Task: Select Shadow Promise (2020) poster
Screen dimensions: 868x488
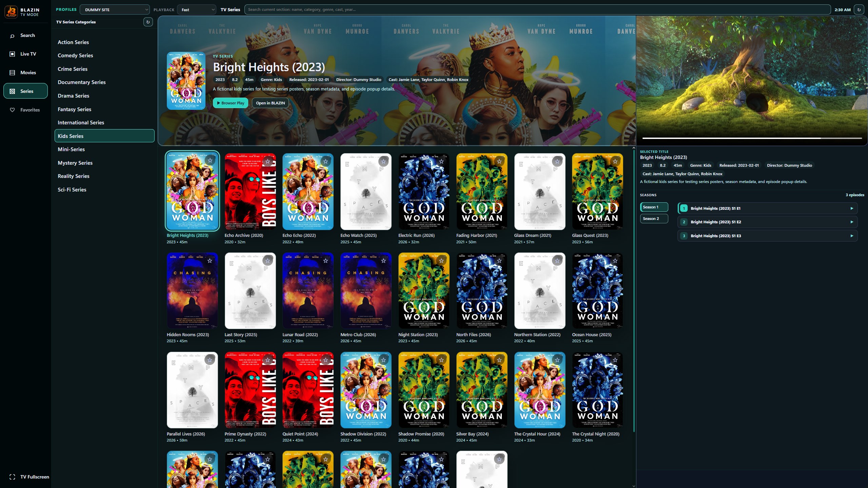Action: [423, 390]
